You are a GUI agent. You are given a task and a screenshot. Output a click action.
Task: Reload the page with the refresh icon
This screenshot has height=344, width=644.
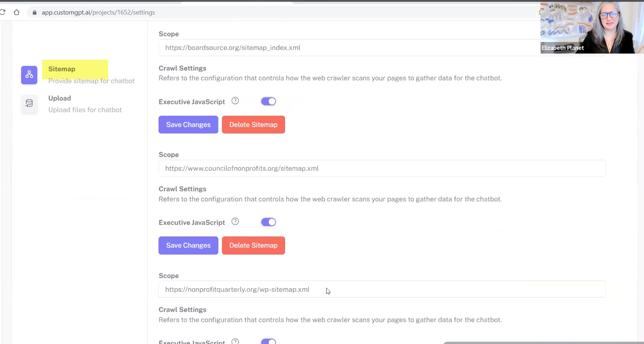click(3, 12)
